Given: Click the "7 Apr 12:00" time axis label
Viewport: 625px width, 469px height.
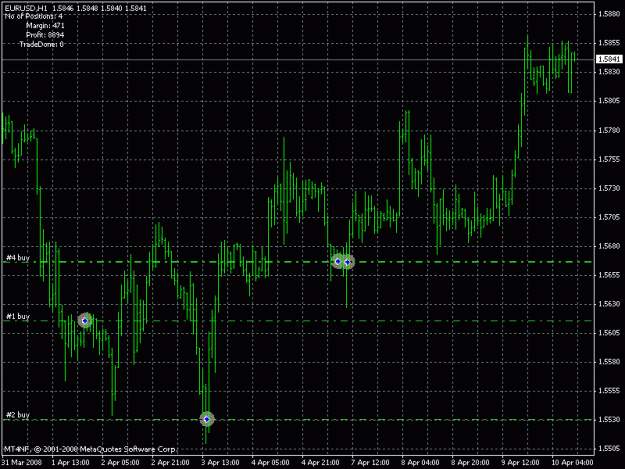Looking at the screenshot, I should [370, 463].
